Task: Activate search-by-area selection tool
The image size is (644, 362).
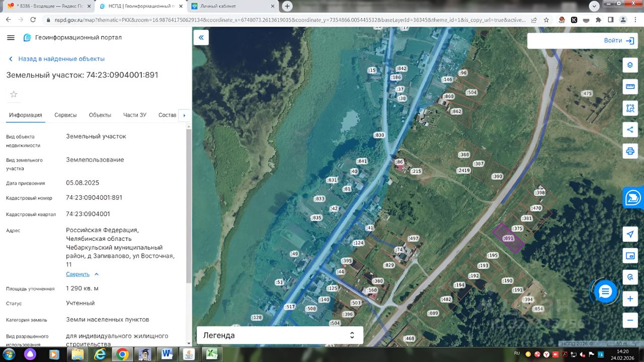Action: (629, 108)
